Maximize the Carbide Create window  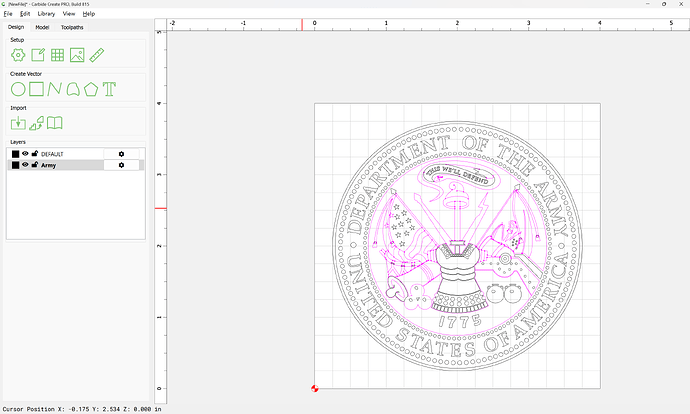[664, 4]
